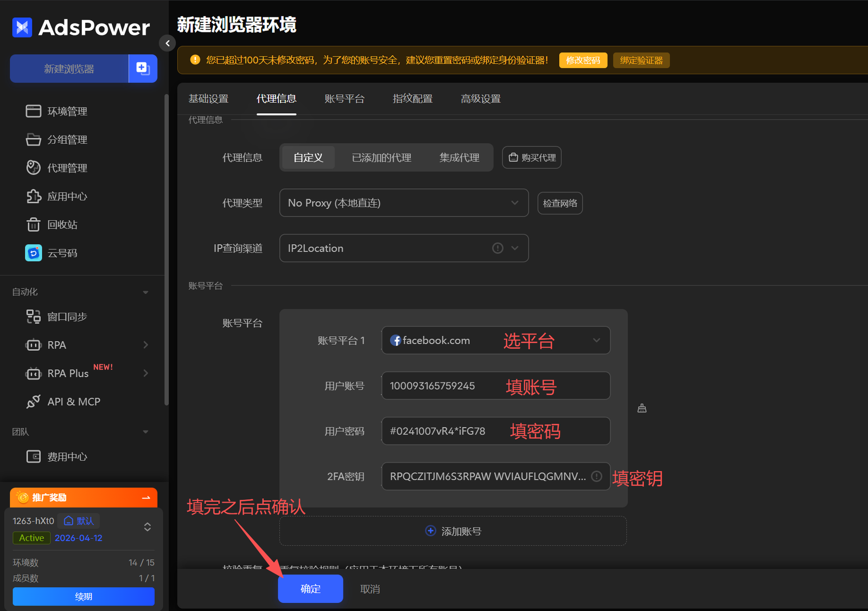Open 分组管理 folder icon
868x611 pixels.
coord(34,139)
